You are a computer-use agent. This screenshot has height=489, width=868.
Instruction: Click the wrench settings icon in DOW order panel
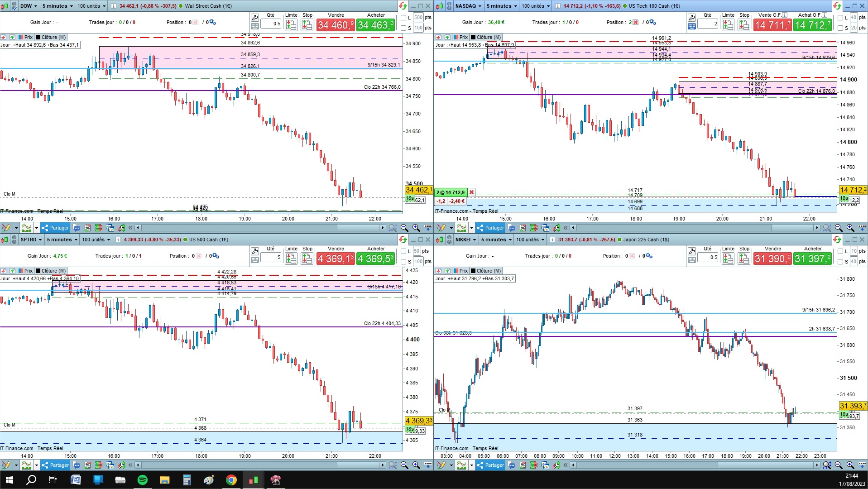tap(255, 18)
